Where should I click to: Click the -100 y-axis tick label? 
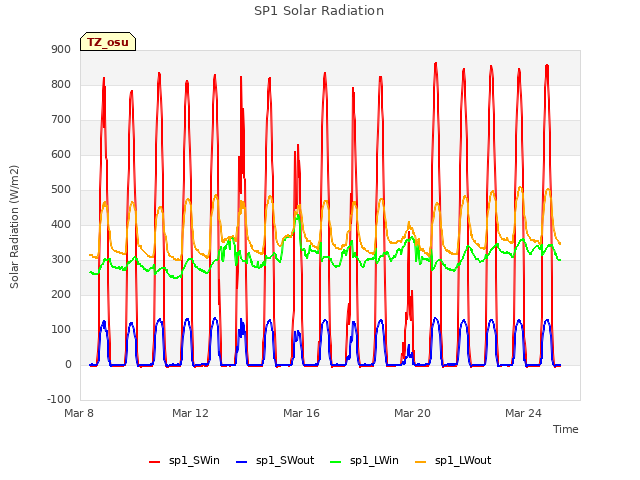59,399
